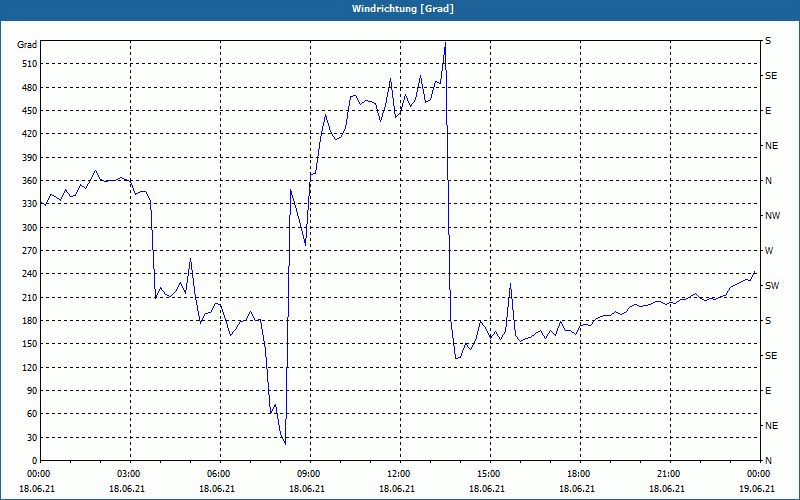Screen dimensions: 800x500
Task: Select the 330 y-axis tick label
Action: (x=30, y=204)
